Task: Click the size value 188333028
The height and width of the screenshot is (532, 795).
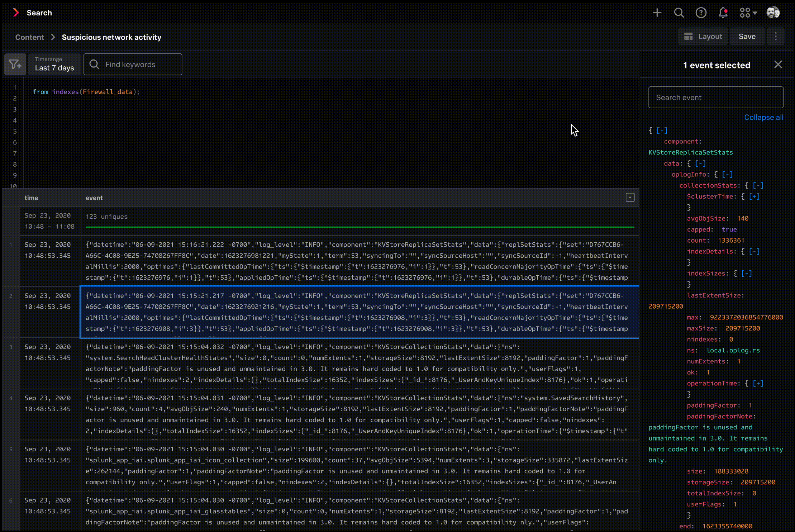Action: [731, 471]
